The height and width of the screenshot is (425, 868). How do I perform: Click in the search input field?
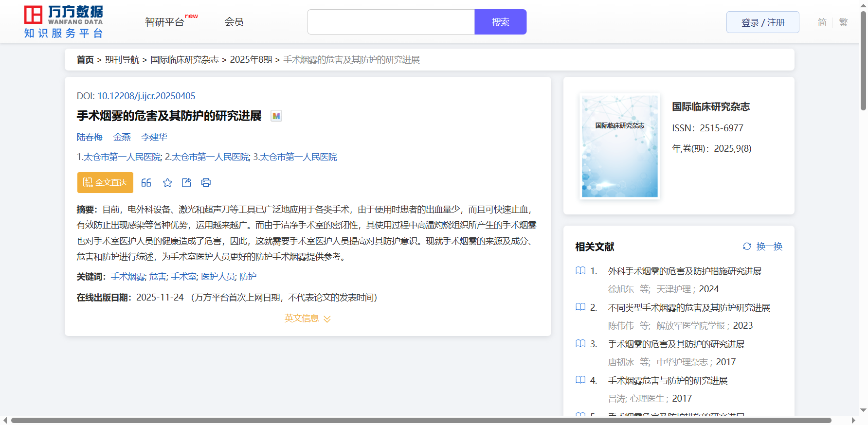click(x=391, y=22)
